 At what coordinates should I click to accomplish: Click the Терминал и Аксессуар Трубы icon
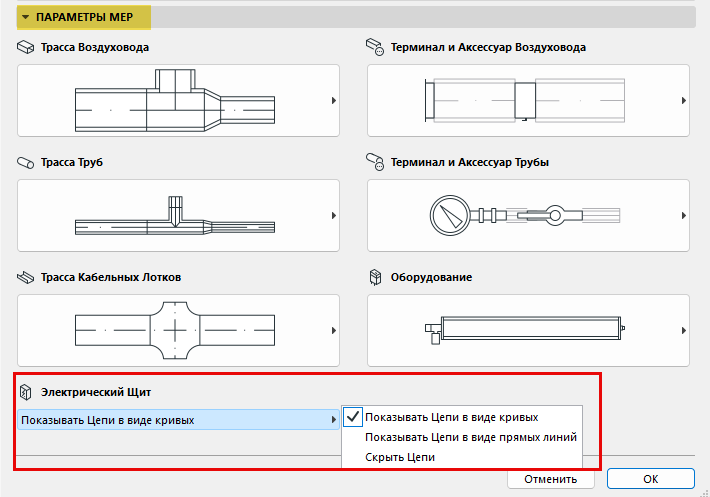coord(375,162)
